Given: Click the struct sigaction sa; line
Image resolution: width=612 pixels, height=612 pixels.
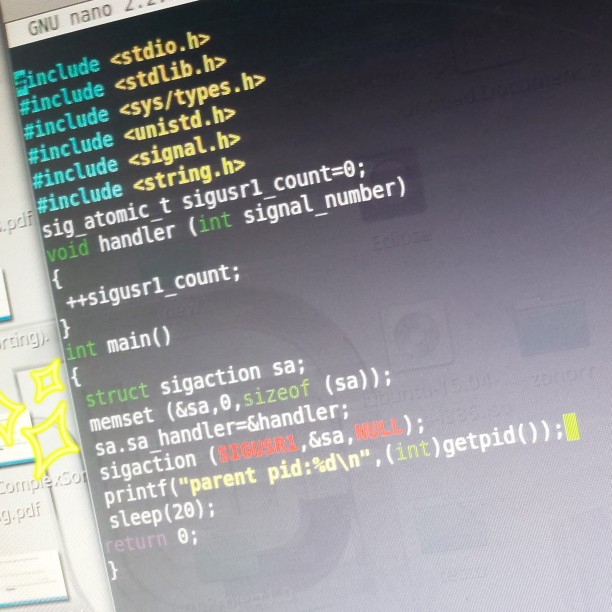Looking at the screenshot, I should coord(194,384).
